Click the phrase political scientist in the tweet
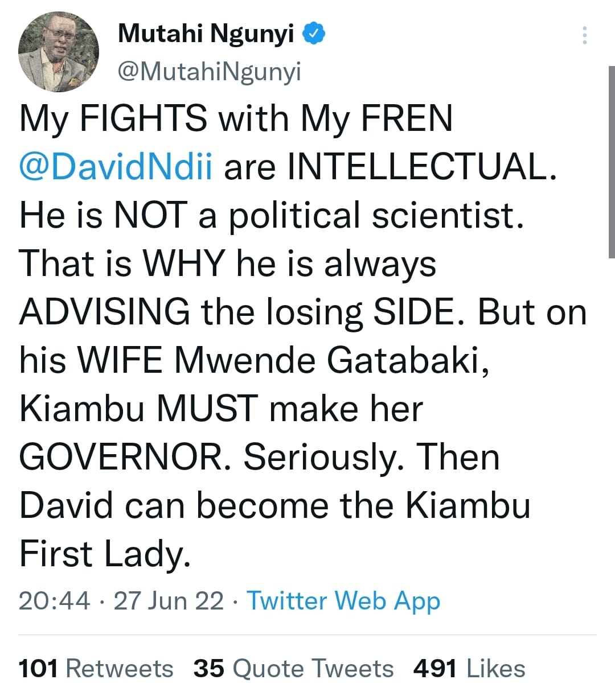The height and width of the screenshot is (700, 615). point(375,216)
